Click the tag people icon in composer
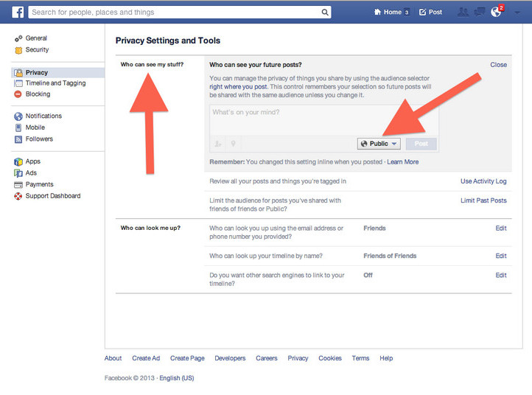Image resolution: width=532 pixels, height=395 pixels. coord(218,144)
